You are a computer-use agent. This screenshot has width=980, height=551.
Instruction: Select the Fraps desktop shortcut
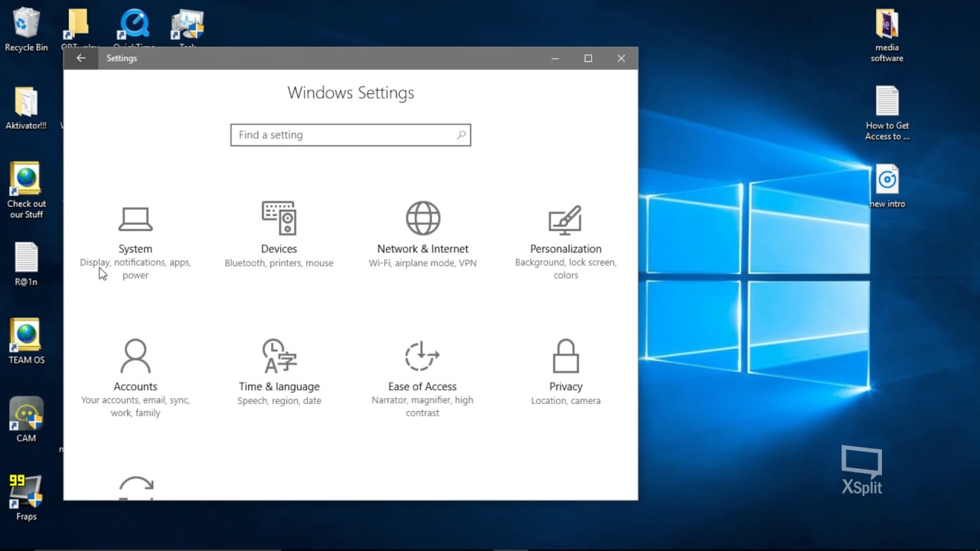(x=26, y=498)
